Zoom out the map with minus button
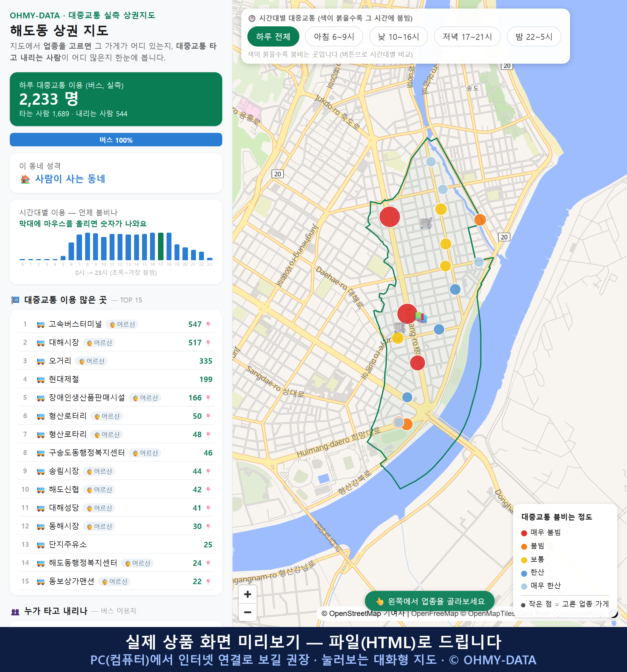 click(247, 612)
